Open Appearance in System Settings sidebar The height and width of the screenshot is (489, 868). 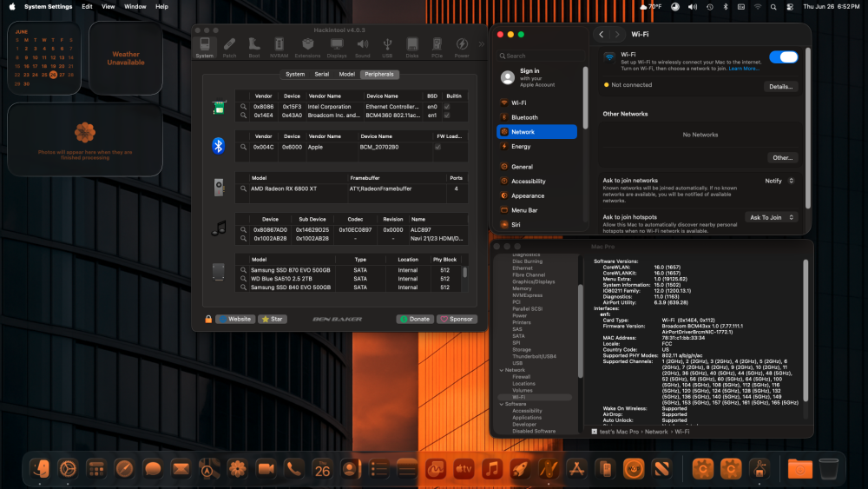click(x=537, y=196)
